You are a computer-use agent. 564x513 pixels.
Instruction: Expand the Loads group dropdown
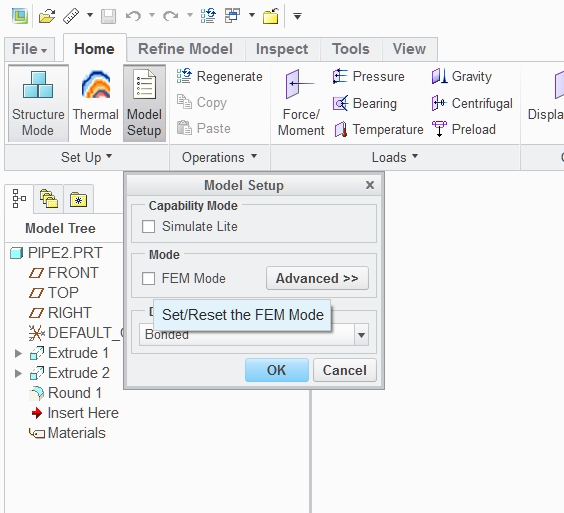pos(395,157)
